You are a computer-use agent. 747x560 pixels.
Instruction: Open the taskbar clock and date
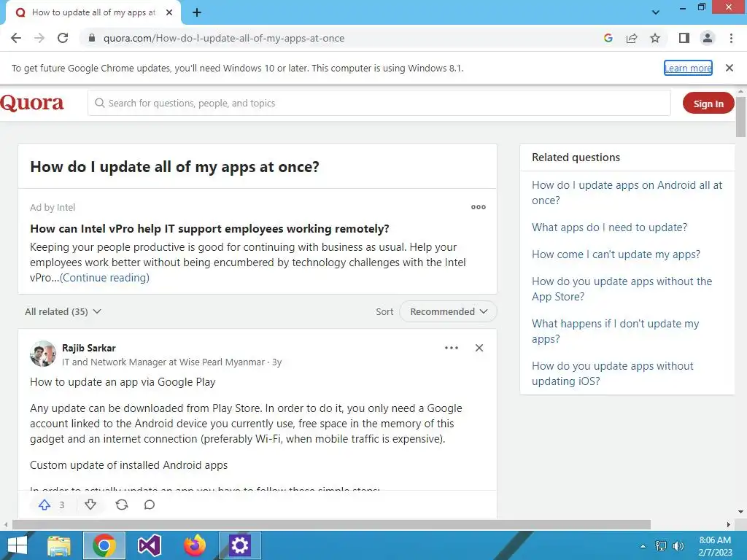click(x=715, y=546)
